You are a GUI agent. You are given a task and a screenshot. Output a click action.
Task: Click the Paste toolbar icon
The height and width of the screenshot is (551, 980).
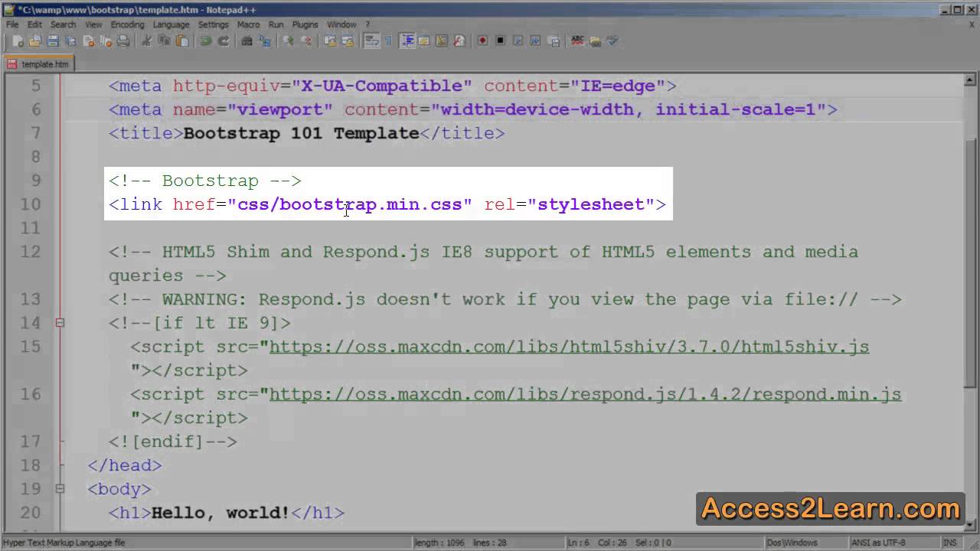click(x=181, y=41)
